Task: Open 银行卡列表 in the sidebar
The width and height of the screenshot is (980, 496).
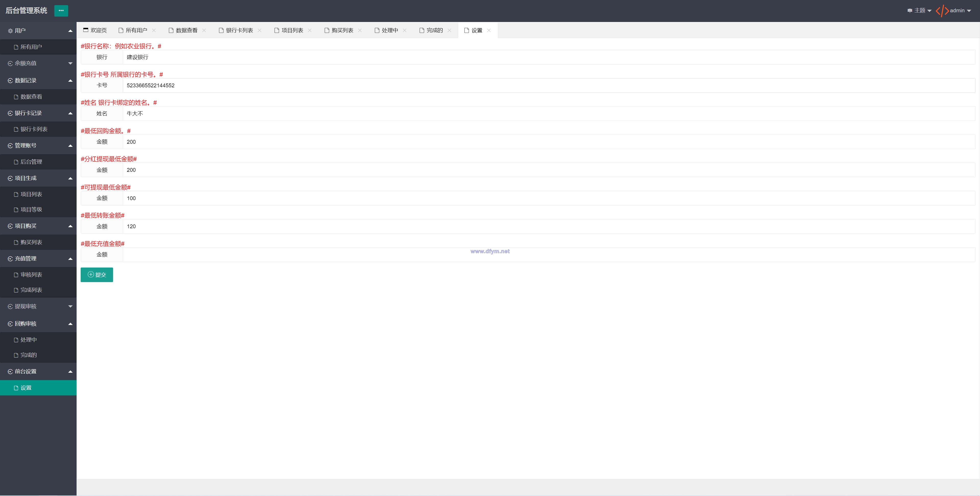Action: coord(38,129)
